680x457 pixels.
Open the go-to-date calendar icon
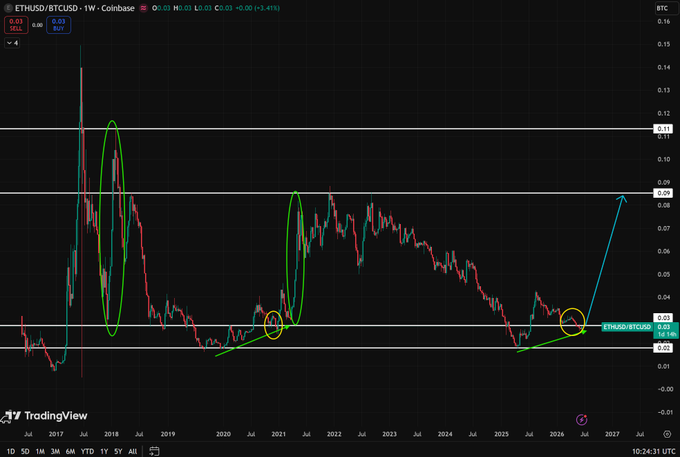click(x=154, y=451)
